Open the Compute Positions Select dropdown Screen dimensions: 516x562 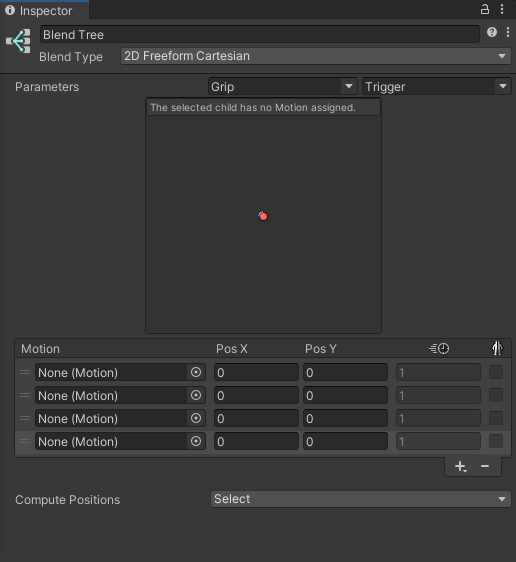point(361,499)
